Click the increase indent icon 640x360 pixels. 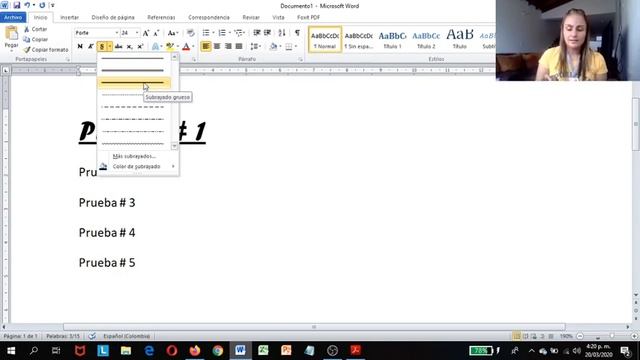(x=267, y=33)
